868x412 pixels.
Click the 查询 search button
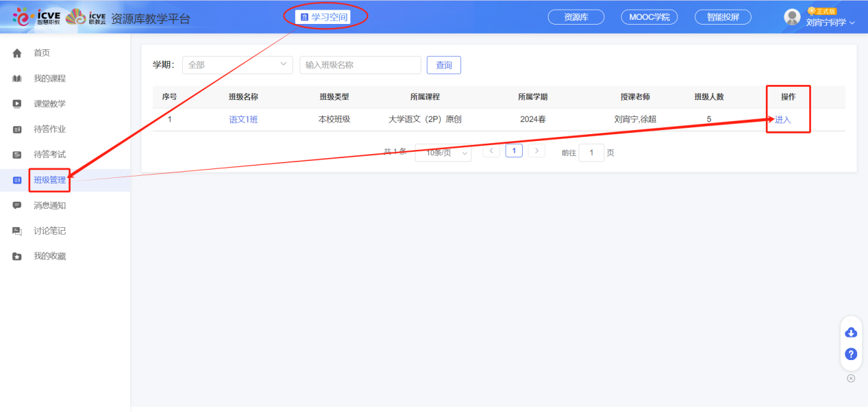click(x=443, y=64)
